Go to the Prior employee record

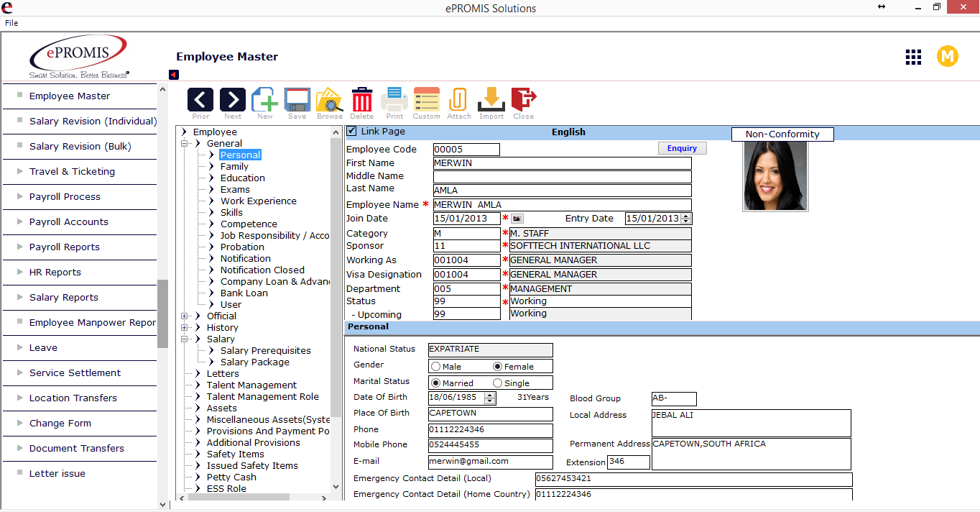200,100
